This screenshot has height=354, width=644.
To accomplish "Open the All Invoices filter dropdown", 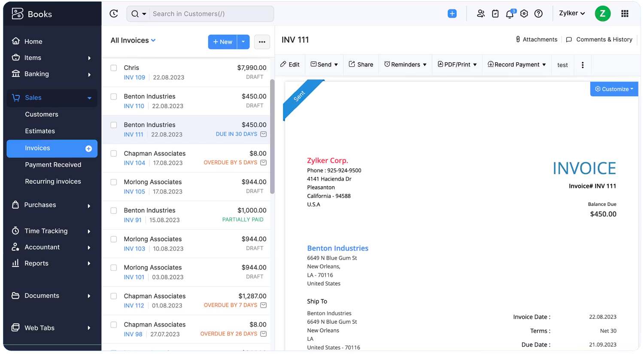I will coord(133,40).
